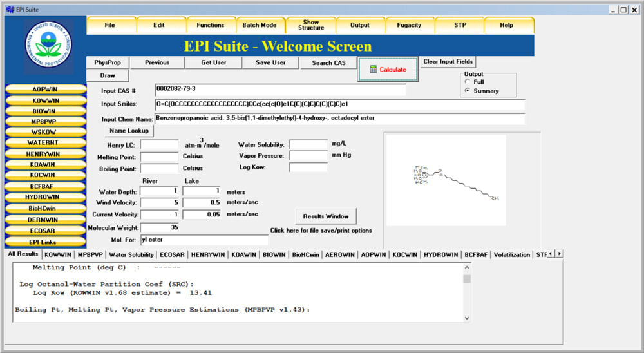Open the Results Window button
The width and height of the screenshot is (644, 353).
click(325, 216)
